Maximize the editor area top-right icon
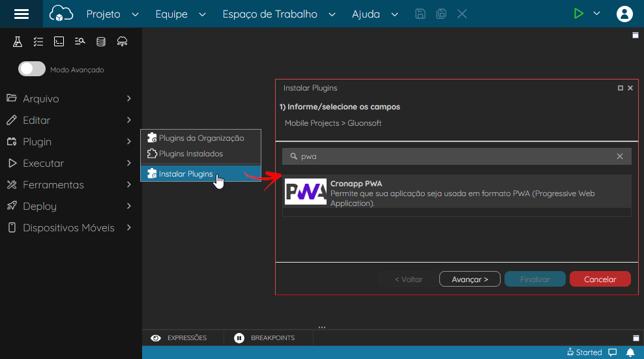This screenshot has height=359, width=644. coord(636,35)
